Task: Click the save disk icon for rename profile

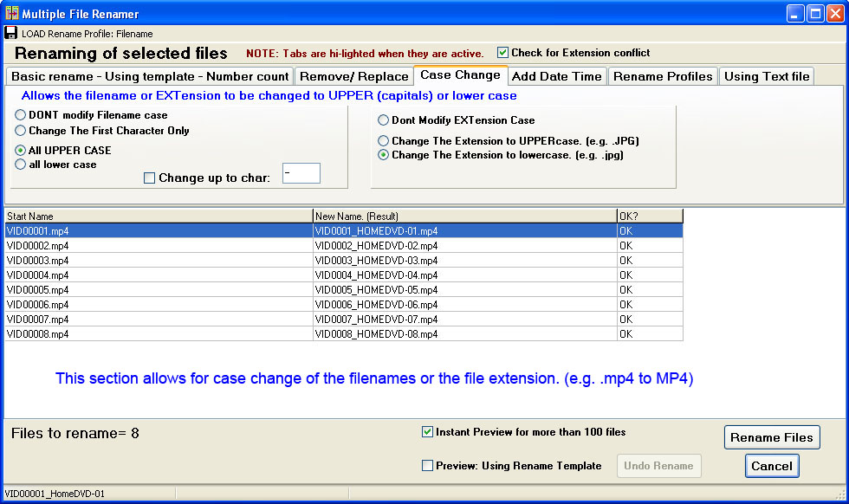Action: (x=10, y=33)
